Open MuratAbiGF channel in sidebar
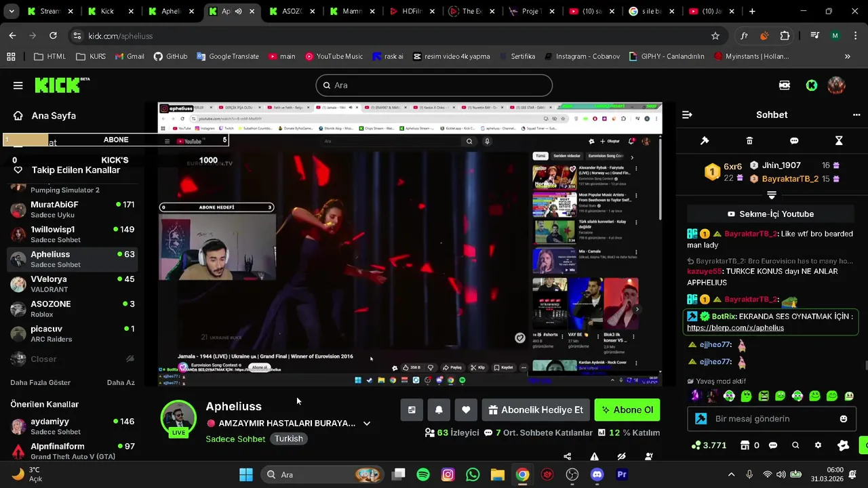This screenshot has width=868, height=488. tap(73, 209)
